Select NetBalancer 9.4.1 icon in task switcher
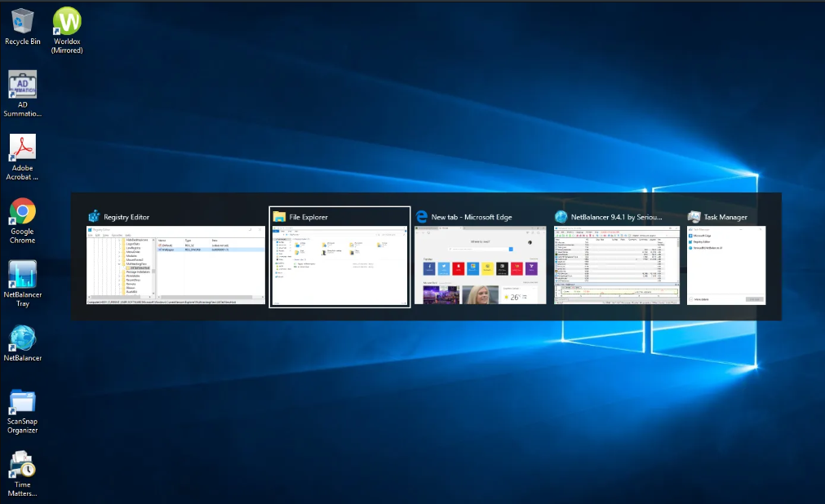Viewport: 825px width, 504px height. (561, 217)
